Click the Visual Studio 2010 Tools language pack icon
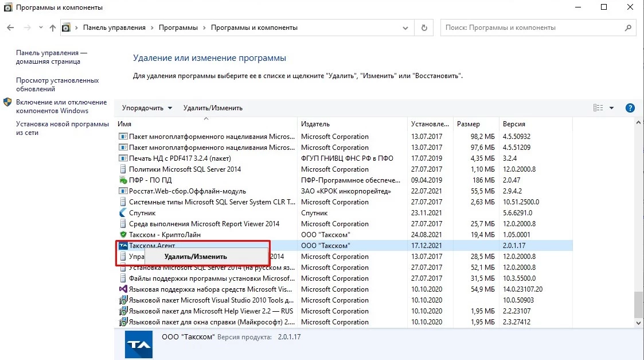The image size is (644, 360). click(123, 300)
